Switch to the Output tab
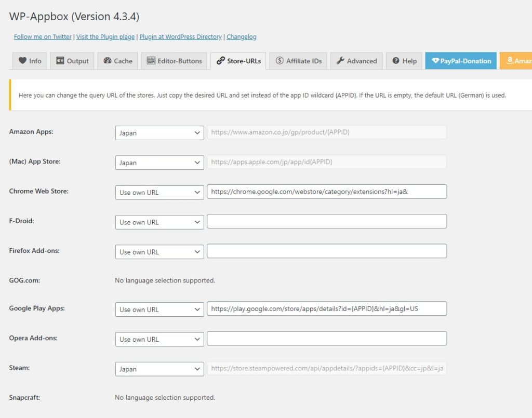Image resolution: width=532 pixels, height=418 pixels. coord(72,61)
